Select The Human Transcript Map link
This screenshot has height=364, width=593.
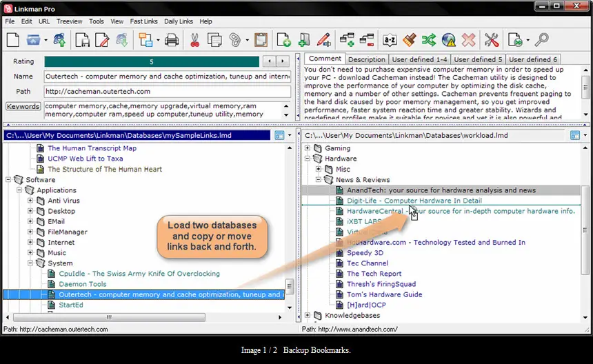[92, 148]
